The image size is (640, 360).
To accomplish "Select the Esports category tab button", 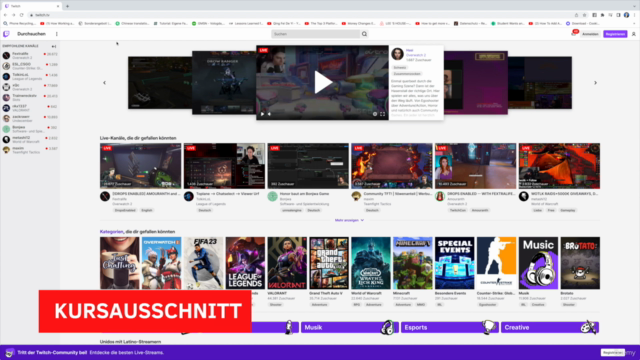I will click(x=450, y=327).
